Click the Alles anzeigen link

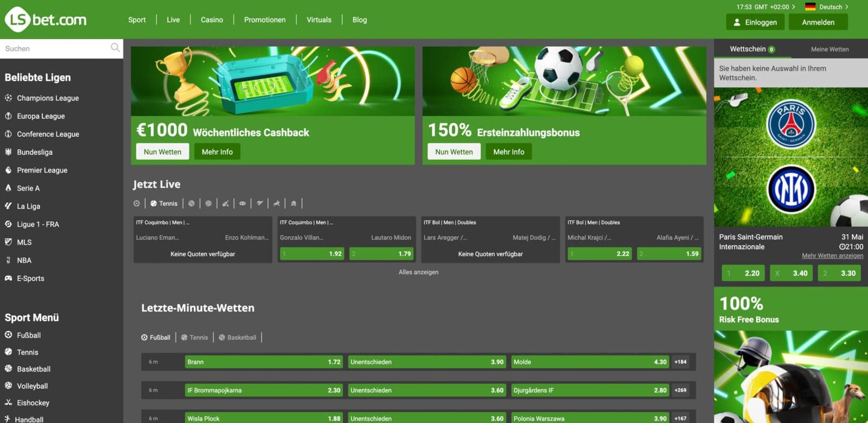point(418,273)
